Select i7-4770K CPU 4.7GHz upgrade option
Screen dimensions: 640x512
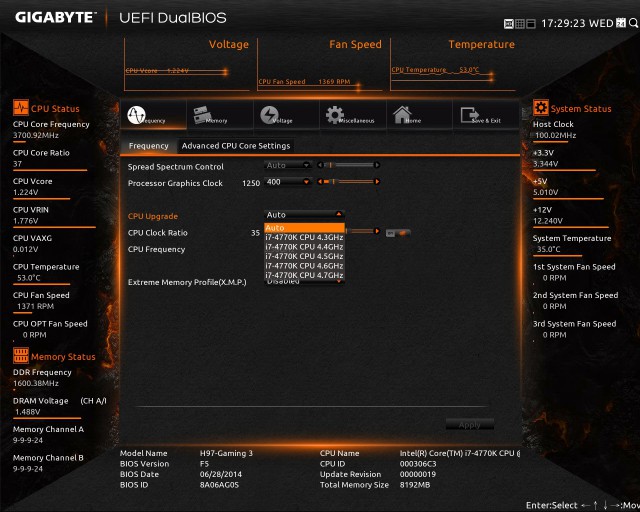coord(304,275)
